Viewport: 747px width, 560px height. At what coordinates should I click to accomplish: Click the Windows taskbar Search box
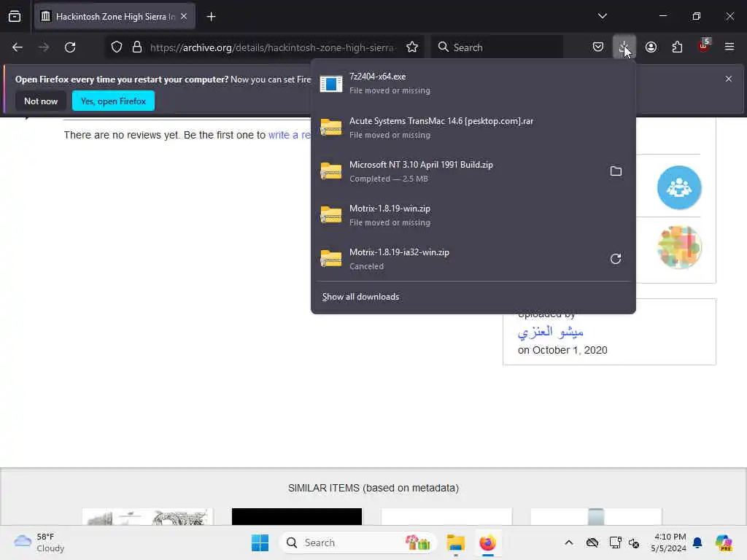pos(358,542)
